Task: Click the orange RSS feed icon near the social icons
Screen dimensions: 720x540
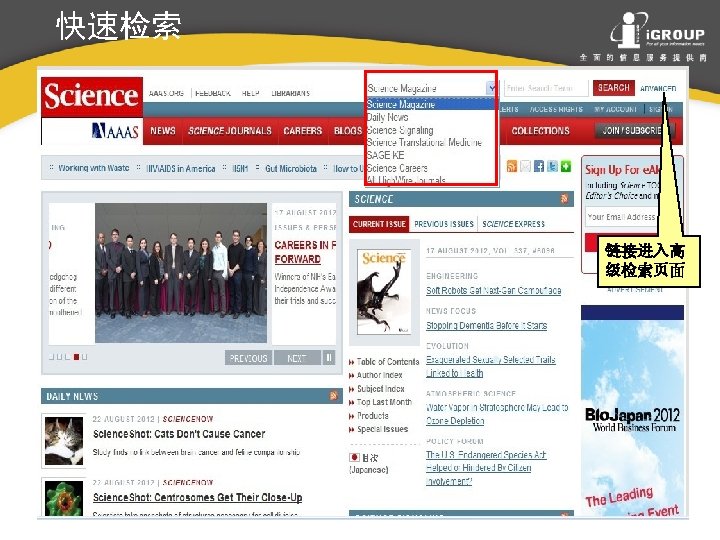Action: coord(512,166)
